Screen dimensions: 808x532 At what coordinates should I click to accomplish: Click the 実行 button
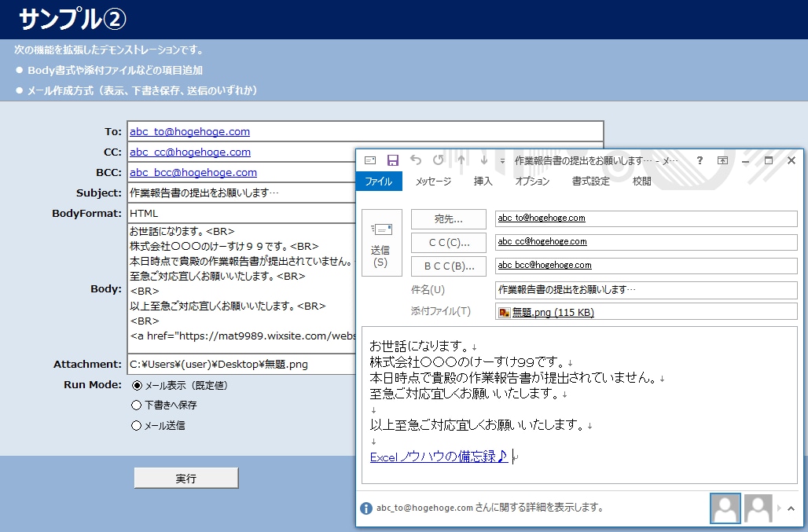click(186, 479)
